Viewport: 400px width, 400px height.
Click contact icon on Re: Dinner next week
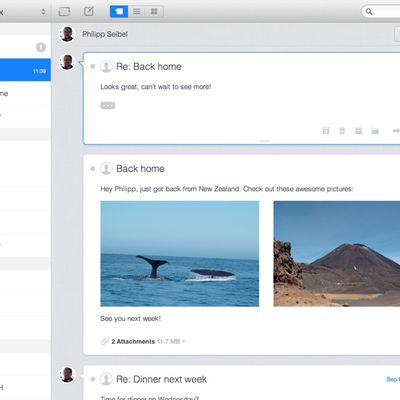pos(106,379)
